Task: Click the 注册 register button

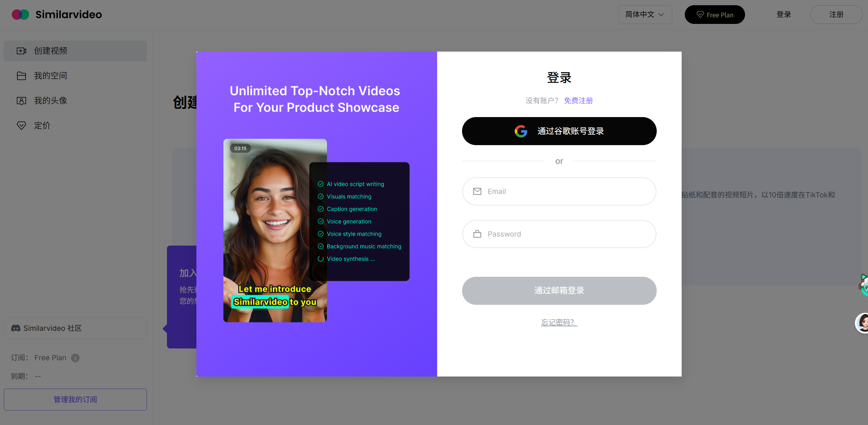Action: 836,15
